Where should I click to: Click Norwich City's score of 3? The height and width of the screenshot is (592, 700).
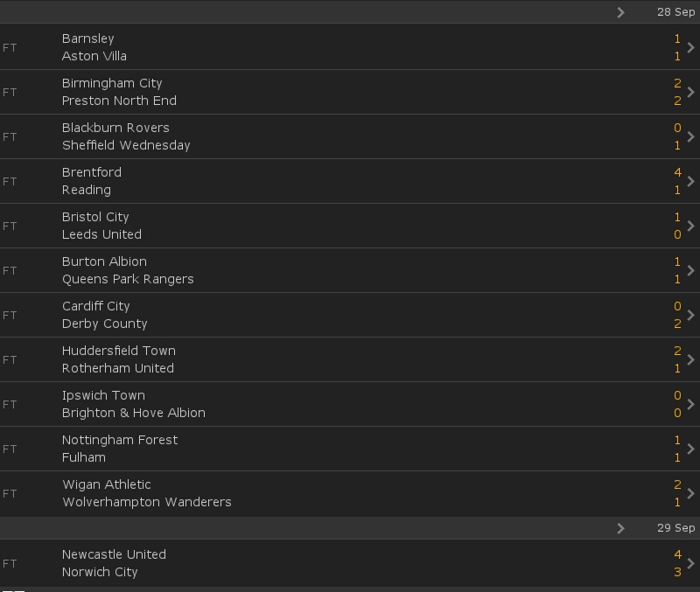tap(677, 572)
